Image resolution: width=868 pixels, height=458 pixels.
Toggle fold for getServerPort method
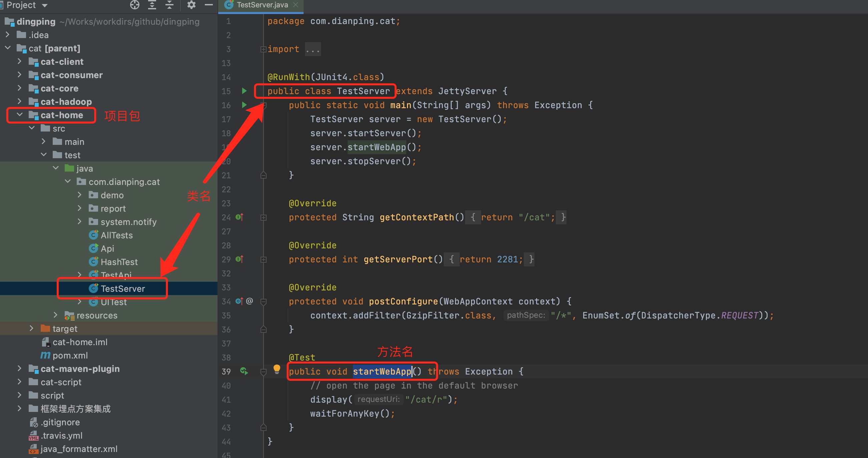[x=264, y=259]
